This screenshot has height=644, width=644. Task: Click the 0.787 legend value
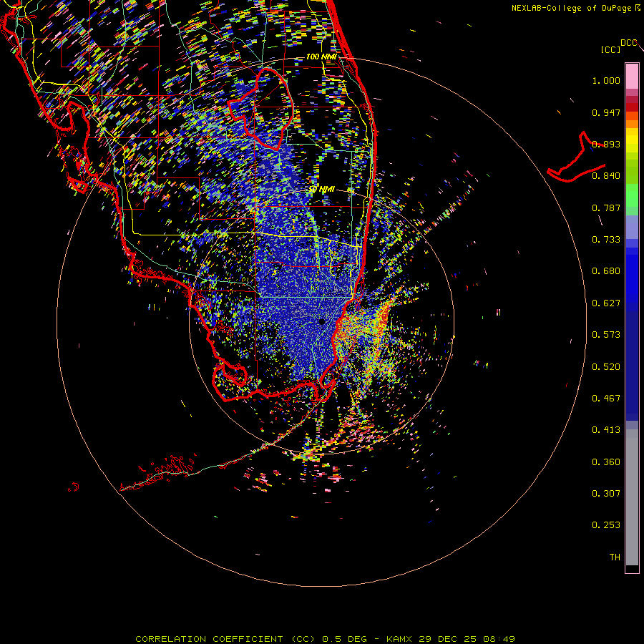pos(606,208)
